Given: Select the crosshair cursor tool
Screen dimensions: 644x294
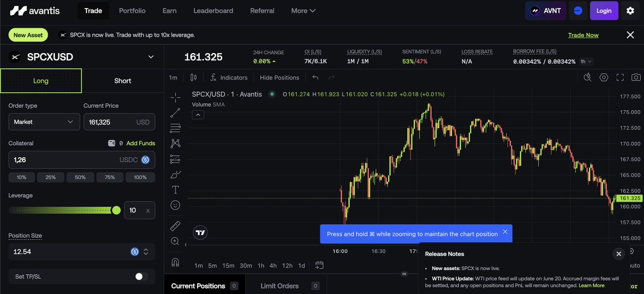Looking at the screenshot, I should [x=175, y=97].
